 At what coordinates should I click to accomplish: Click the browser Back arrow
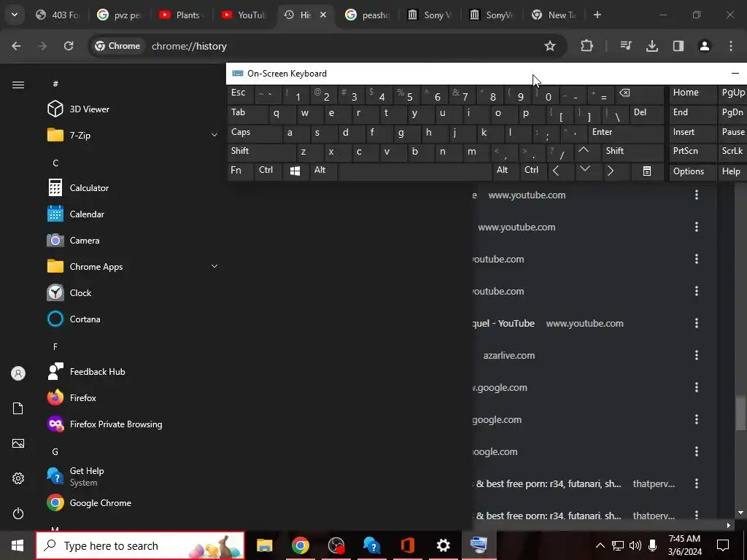(16, 46)
